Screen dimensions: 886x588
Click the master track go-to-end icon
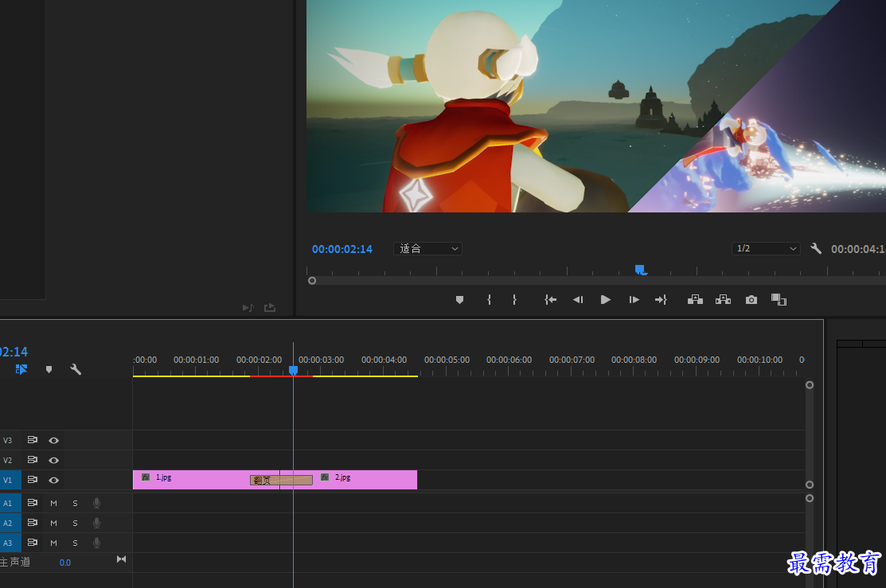(122, 559)
